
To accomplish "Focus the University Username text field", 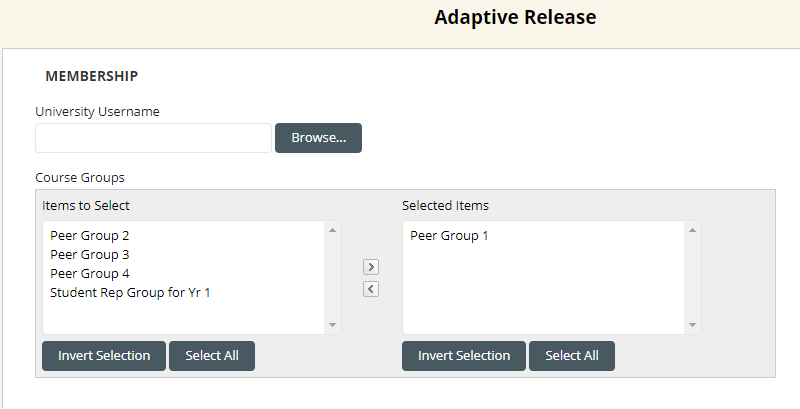I will point(153,138).
